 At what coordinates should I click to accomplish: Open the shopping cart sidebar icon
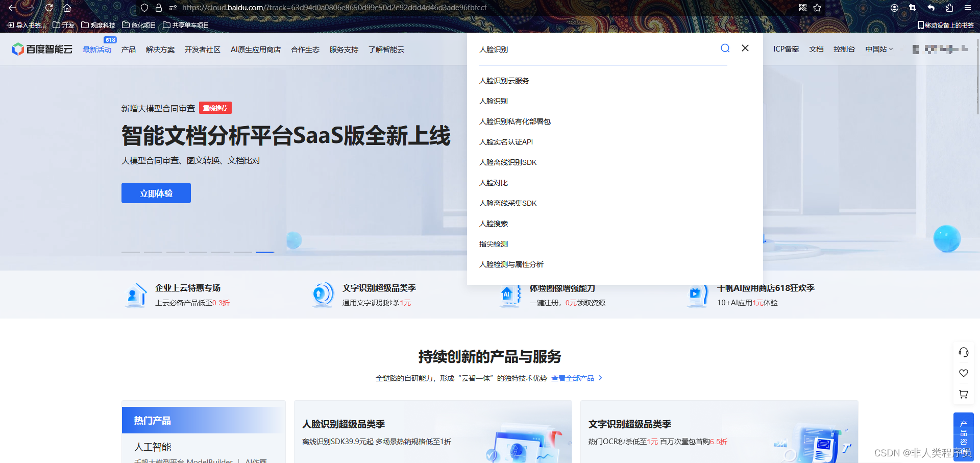pos(964,394)
